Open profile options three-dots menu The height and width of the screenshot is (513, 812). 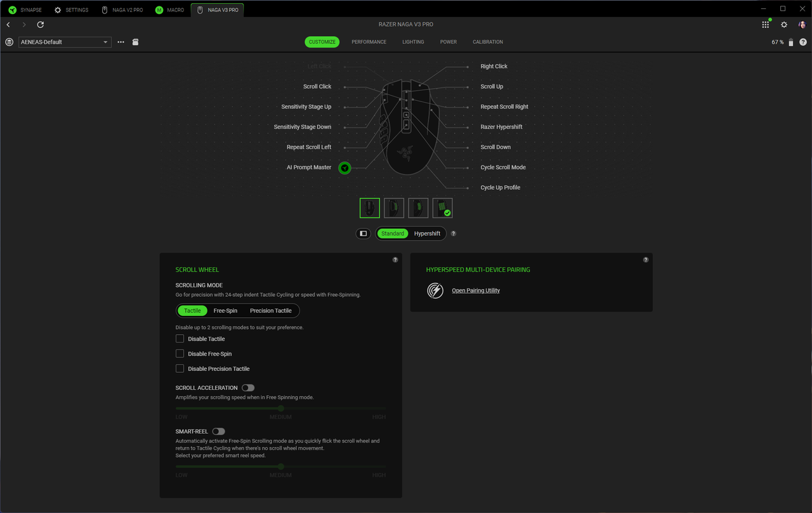pyautogui.click(x=121, y=42)
